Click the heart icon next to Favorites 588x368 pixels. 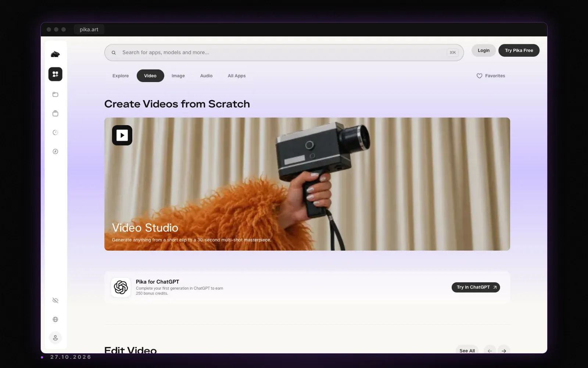tap(479, 76)
